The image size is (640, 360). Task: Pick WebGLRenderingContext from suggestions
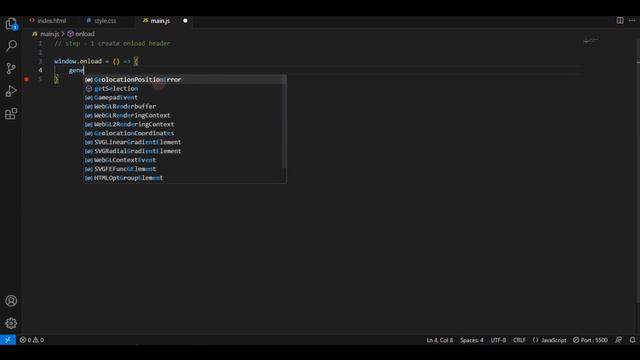[185, 115]
